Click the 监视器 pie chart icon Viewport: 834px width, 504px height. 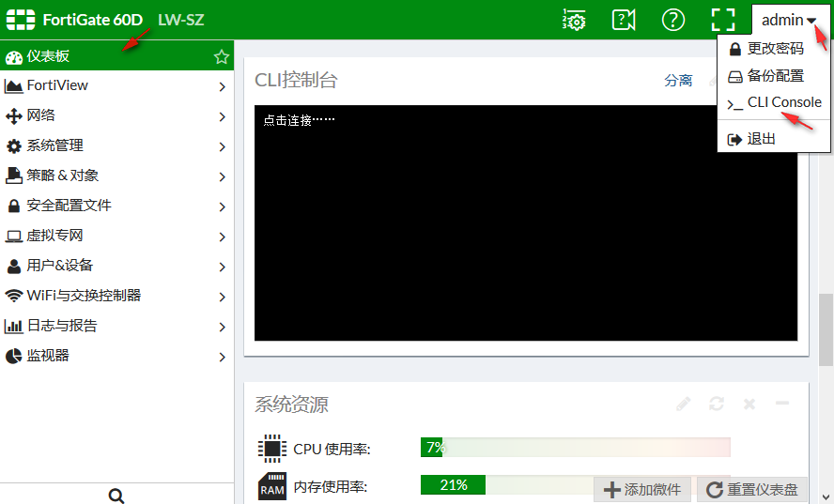pyautogui.click(x=14, y=357)
